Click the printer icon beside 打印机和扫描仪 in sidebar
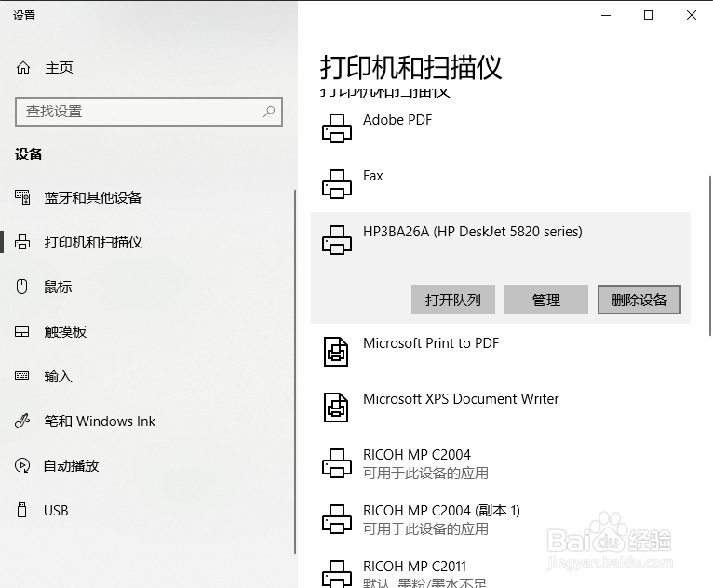713x588 pixels. coord(22,242)
